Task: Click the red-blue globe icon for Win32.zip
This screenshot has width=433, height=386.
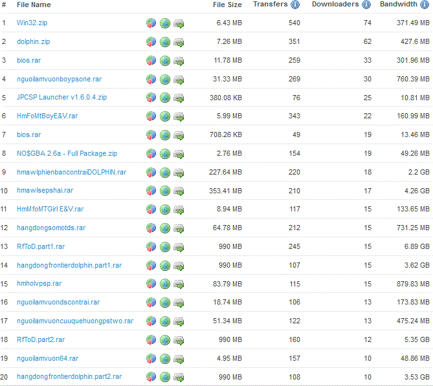Action: [x=151, y=23]
